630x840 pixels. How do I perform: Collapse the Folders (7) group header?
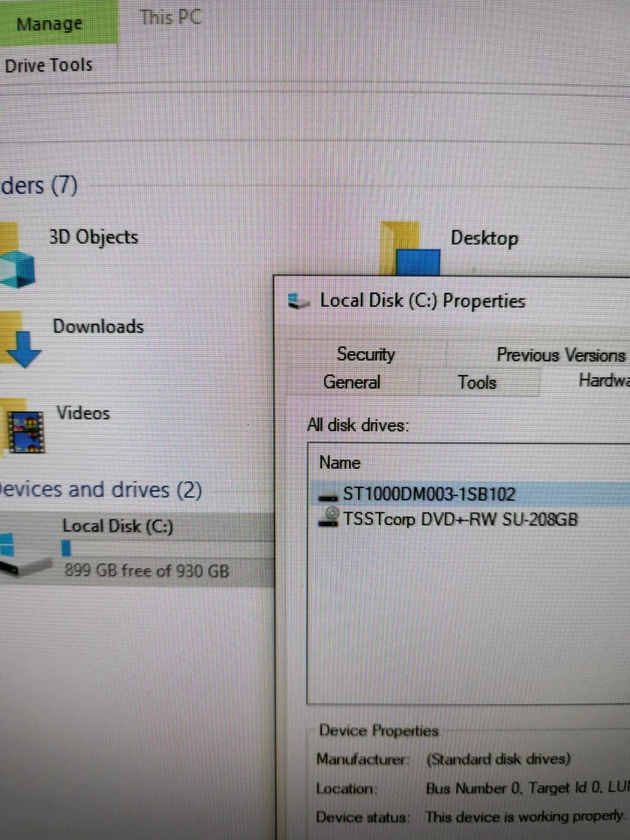39,185
